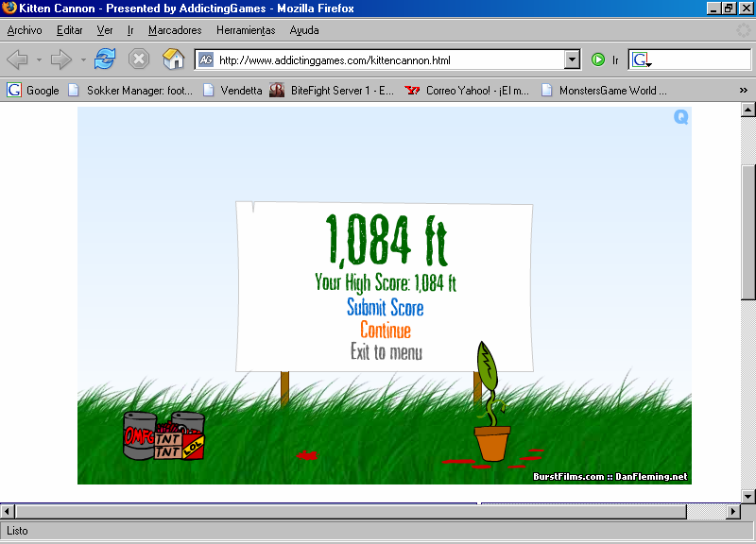Expand the address bar URL dropdown
Image resolution: width=756 pixels, height=544 pixels.
572,59
